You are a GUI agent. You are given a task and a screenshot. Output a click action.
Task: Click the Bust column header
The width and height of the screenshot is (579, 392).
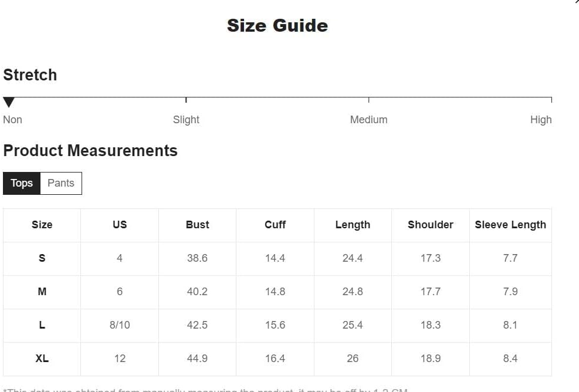(197, 225)
